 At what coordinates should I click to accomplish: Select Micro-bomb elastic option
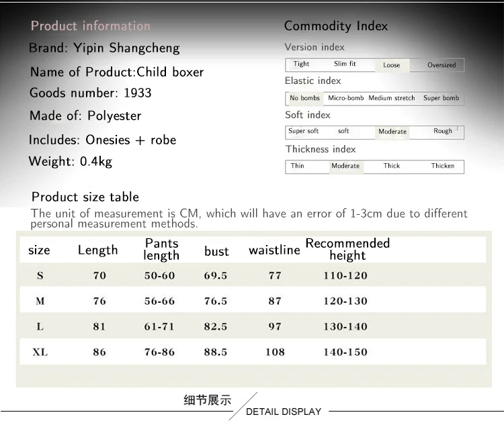pos(346,98)
